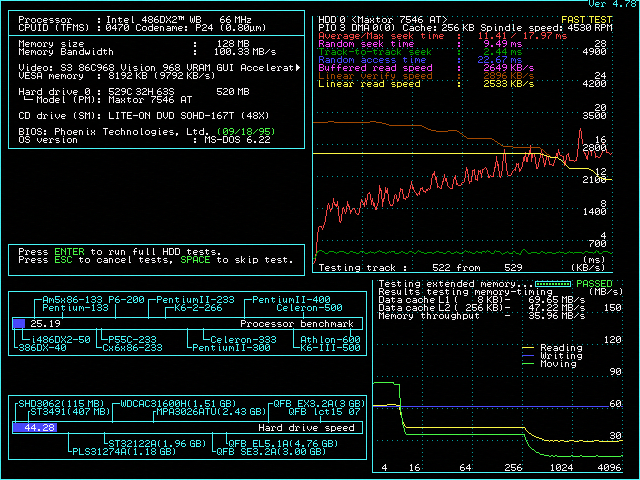Select the green Moving legend entry
Screen dimensions: 640x480
click(549, 364)
